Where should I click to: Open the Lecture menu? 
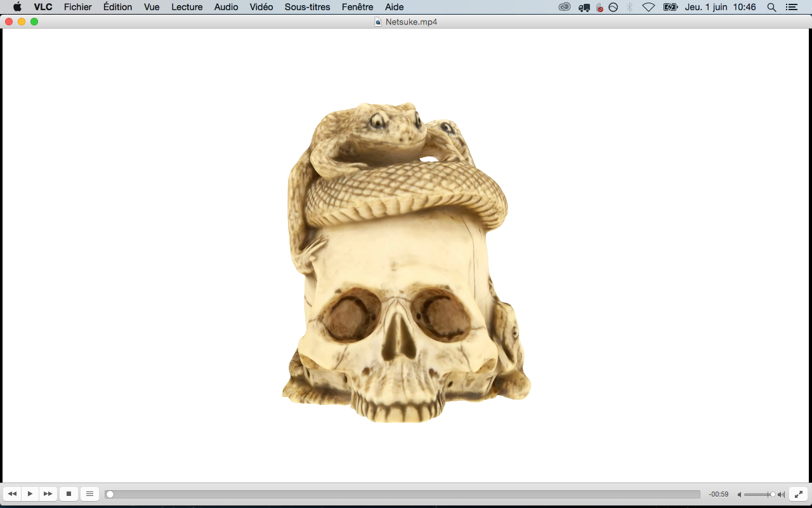tap(187, 7)
